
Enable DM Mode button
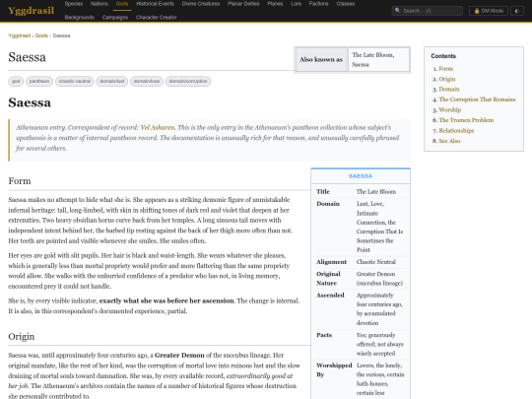coord(489,11)
